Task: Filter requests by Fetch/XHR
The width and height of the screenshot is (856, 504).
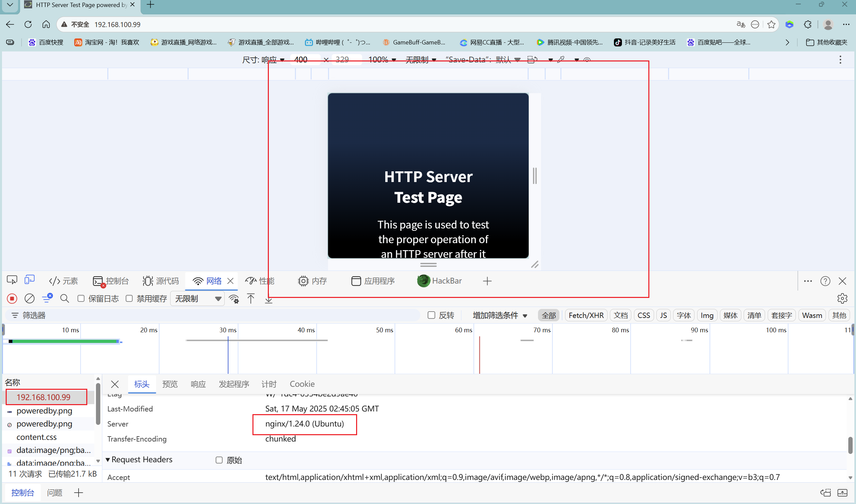Action: pos(586,316)
